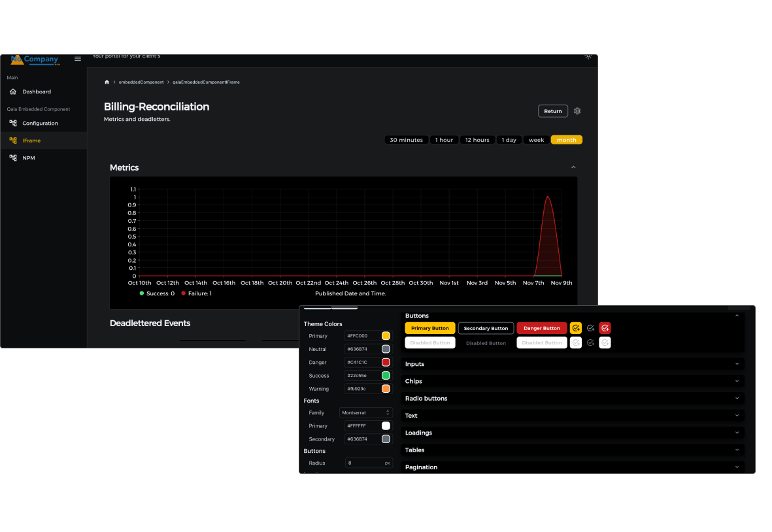This screenshot has height=532, width=772.
Task: Open settings gear next to Return
Action: click(577, 111)
